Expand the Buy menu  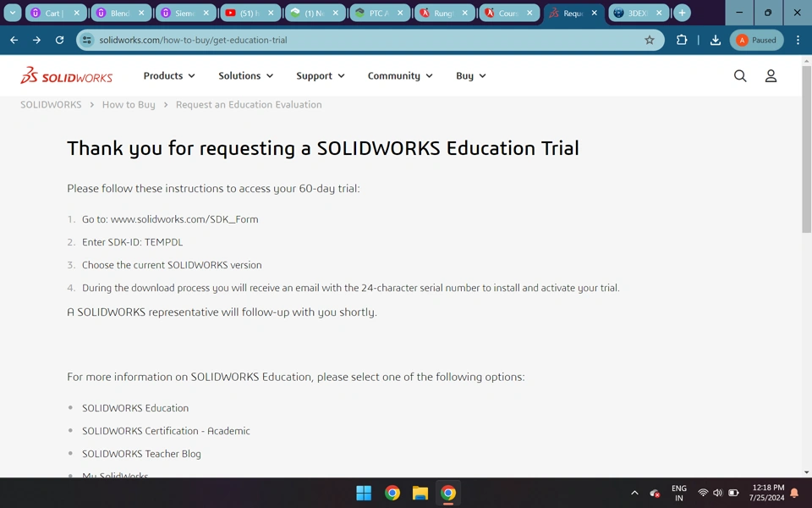[x=471, y=75]
